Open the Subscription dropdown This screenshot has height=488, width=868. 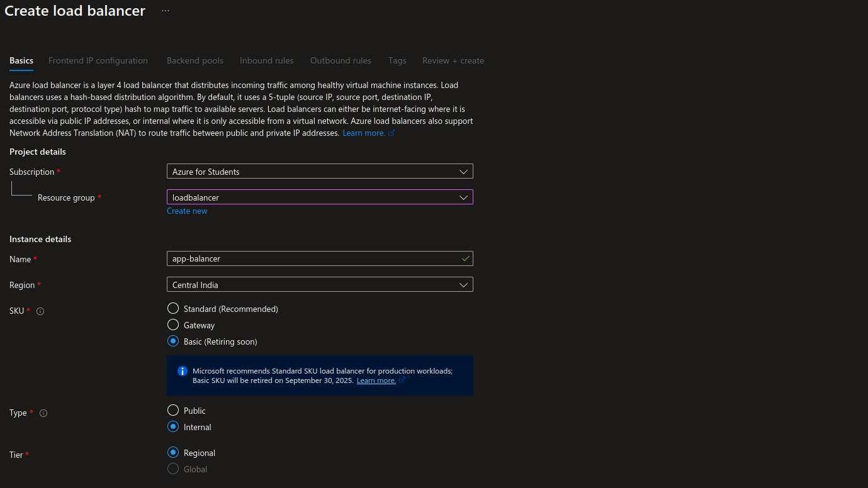320,172
